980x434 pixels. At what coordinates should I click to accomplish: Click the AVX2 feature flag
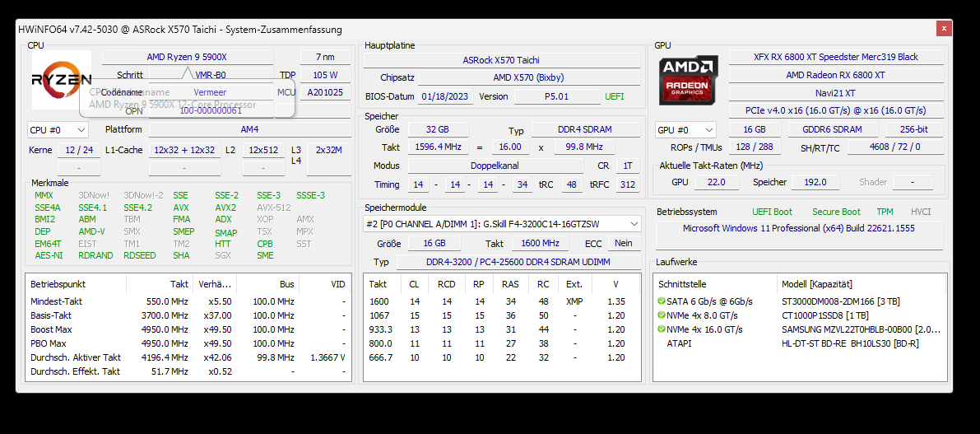[225, 208]
